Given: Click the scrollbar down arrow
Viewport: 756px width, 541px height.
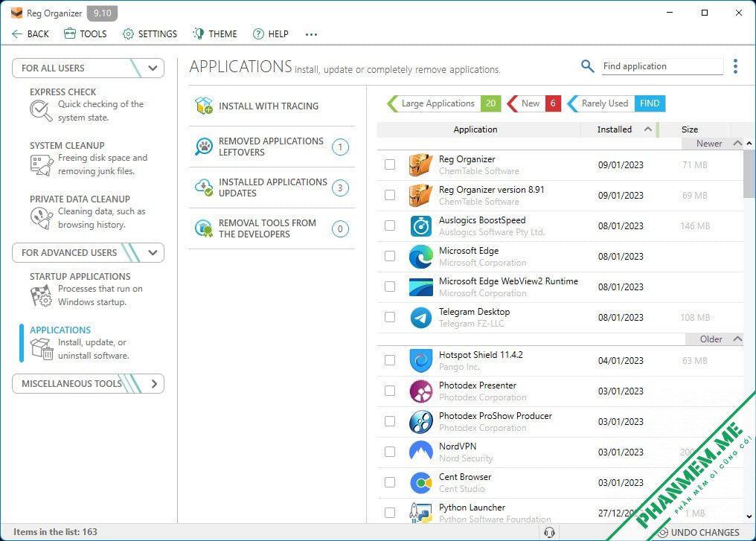Looking at the screenshot, I should [x=749, y=516].
